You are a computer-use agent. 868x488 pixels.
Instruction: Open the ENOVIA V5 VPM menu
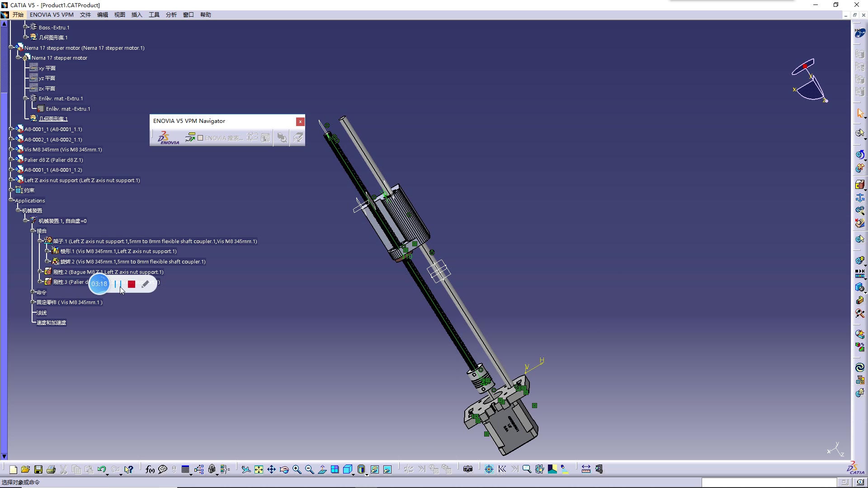click(x=52, y=15)
